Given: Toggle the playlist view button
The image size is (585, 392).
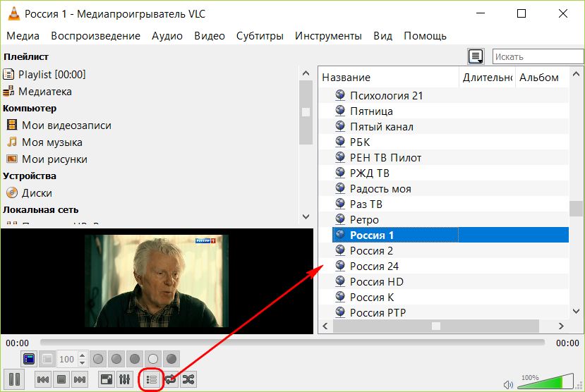Looking at the screenshot, I should (x=152, y=379).
